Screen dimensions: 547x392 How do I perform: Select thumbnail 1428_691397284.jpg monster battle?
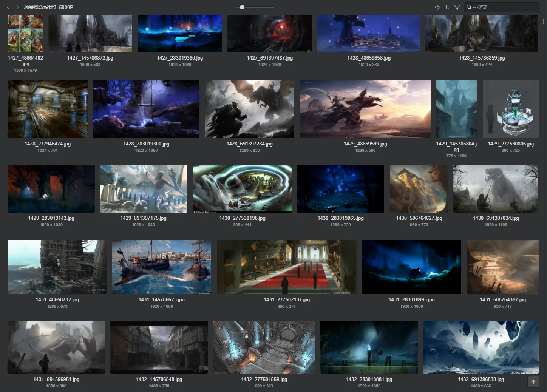point(249,109)
